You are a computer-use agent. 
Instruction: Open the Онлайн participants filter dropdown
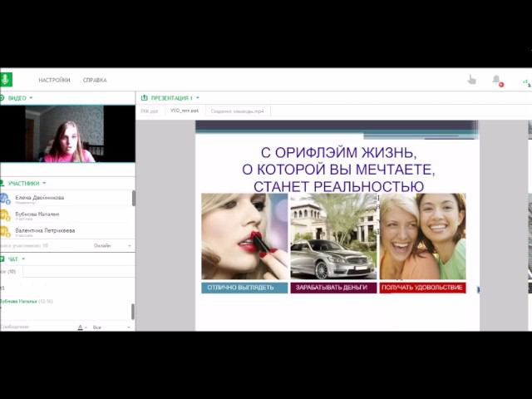(x=112, y=245)
